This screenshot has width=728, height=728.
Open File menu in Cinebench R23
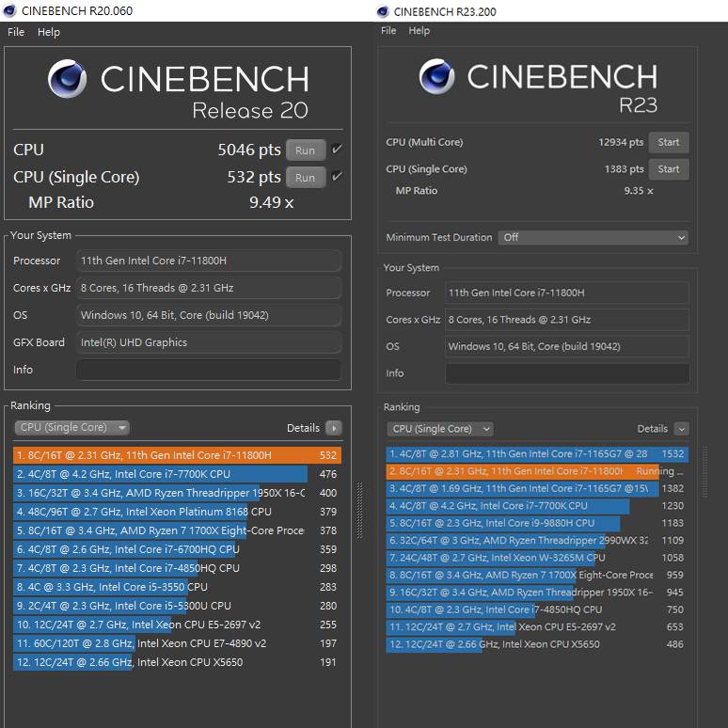pyautogui.click(x=388, y=31)
